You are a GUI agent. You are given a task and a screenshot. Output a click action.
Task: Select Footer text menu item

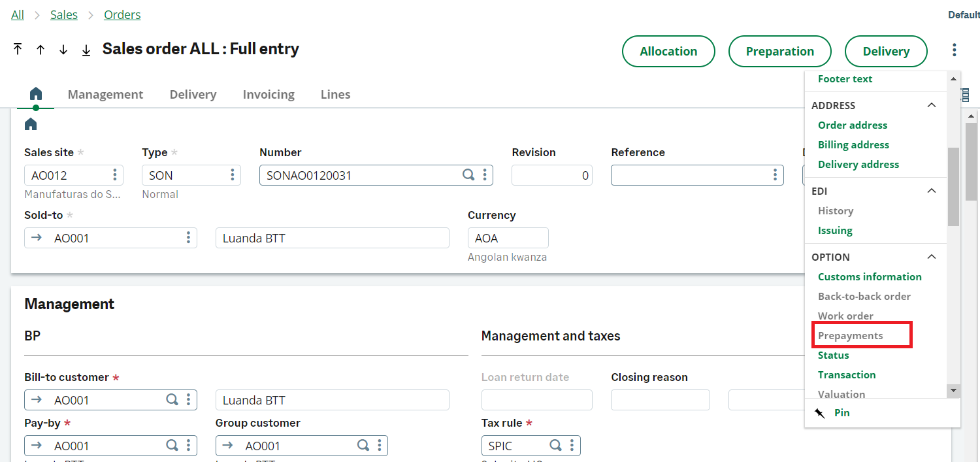(x=845, y=78)
